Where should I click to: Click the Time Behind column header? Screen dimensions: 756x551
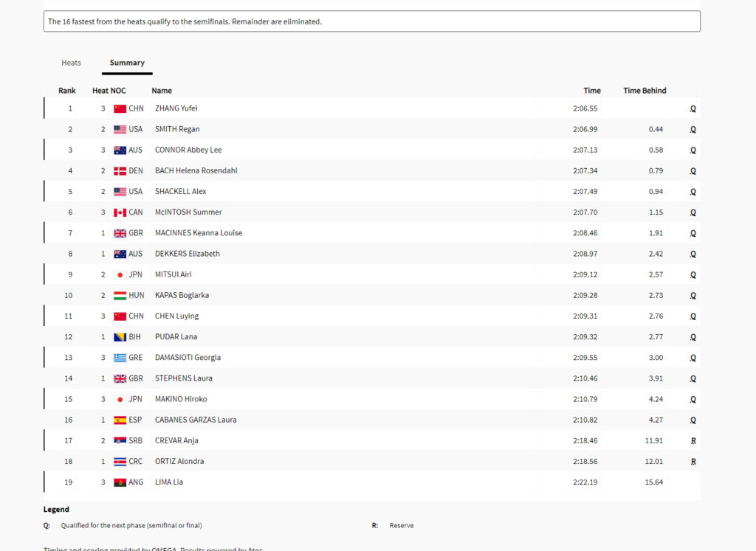coord(645,91)
